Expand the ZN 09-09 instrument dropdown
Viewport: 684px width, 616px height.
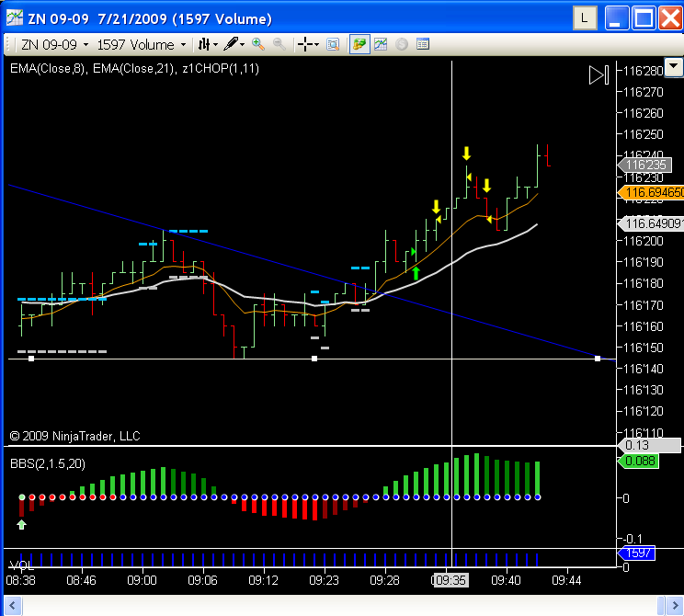pyautogui.click(x=85, y=44)
